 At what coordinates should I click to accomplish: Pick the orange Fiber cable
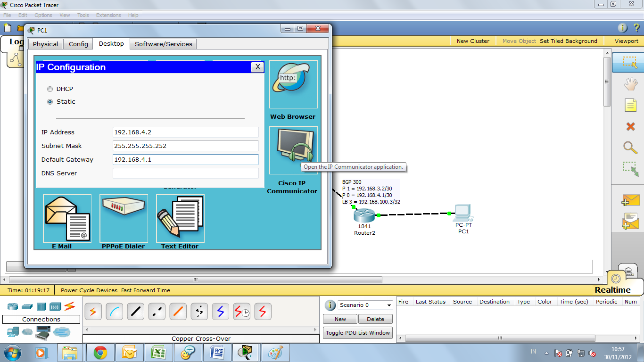178,311
